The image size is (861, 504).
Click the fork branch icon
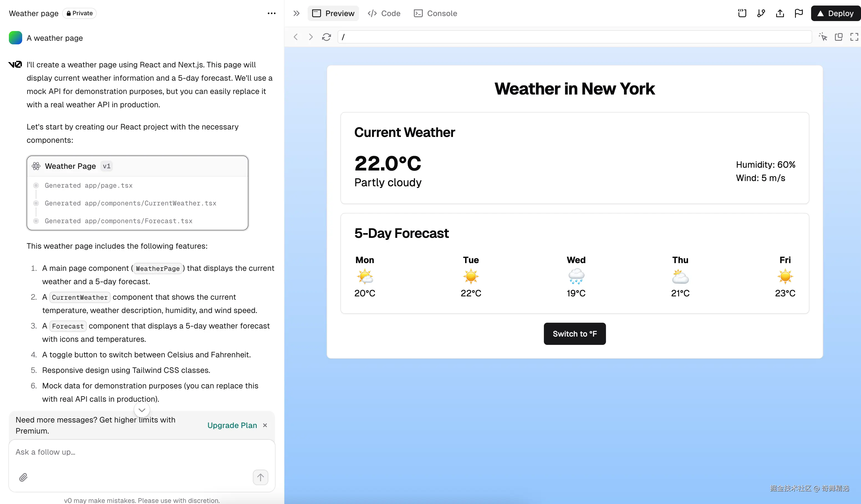tap(761, 13)
